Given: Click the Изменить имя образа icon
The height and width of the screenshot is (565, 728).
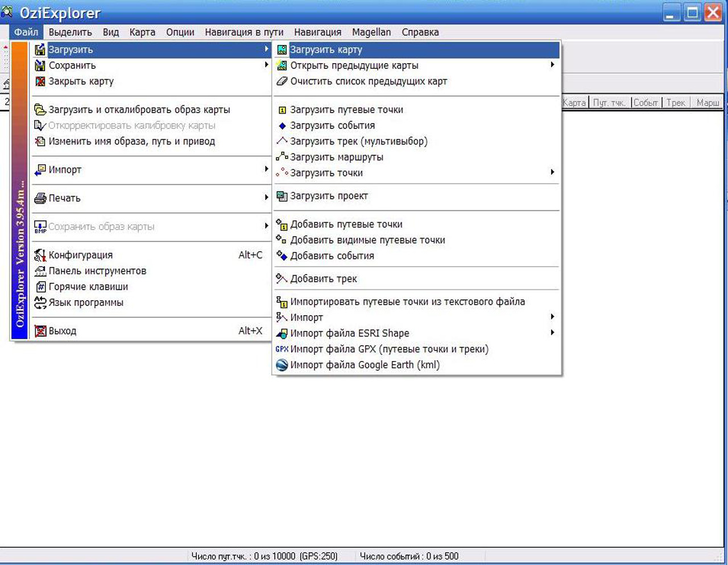Looking at the screenshot, I should point(40,142).
